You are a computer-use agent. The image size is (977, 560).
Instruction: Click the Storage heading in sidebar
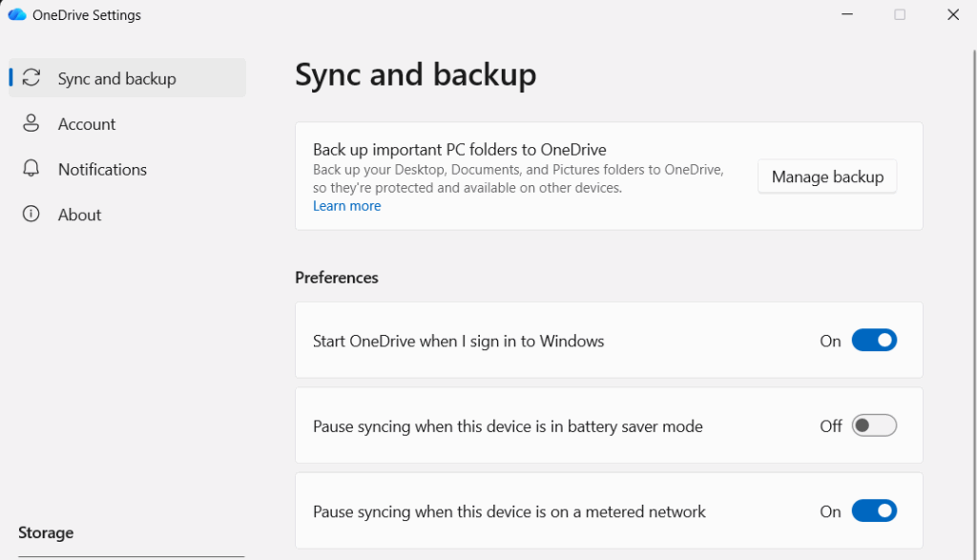tap(46, 532)
